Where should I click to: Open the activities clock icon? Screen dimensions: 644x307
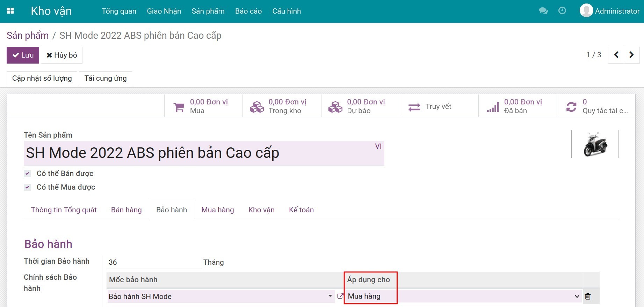coord(562,11)
